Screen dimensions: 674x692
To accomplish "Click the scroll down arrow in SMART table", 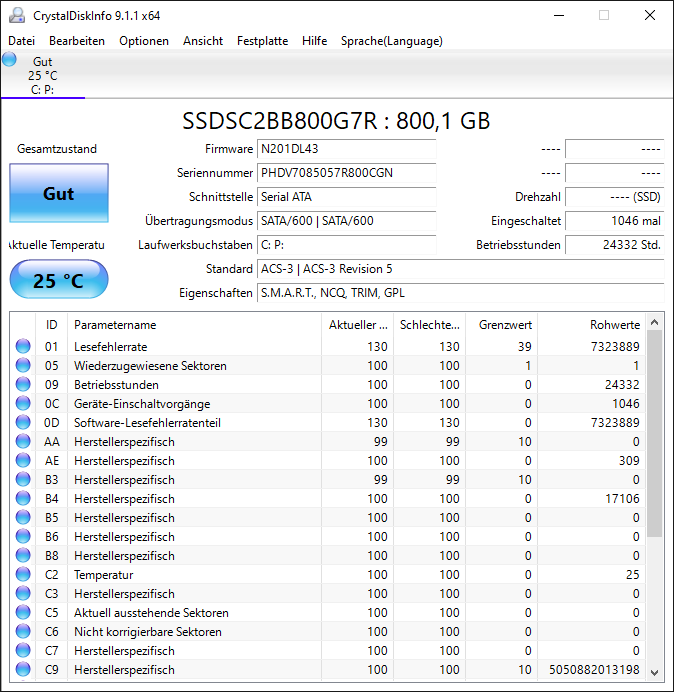I will [x=655, y=672].
